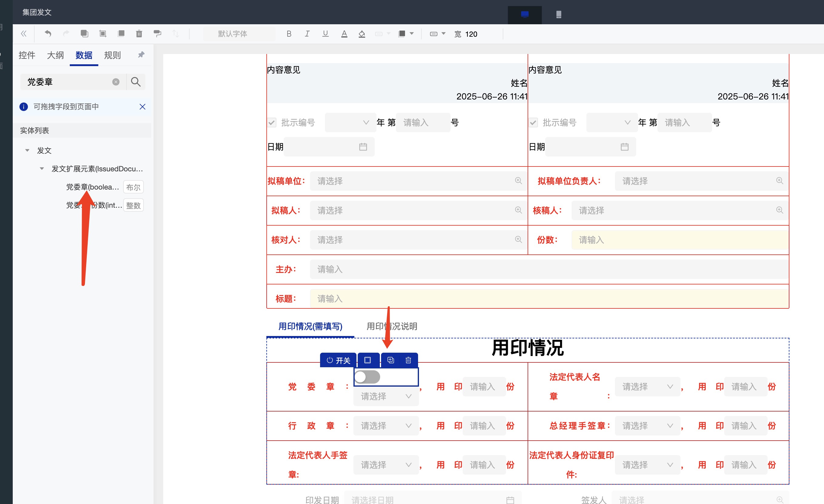Click the 标题 input field
The height and width of the screenshot is (504, 824).
point(549,298)
